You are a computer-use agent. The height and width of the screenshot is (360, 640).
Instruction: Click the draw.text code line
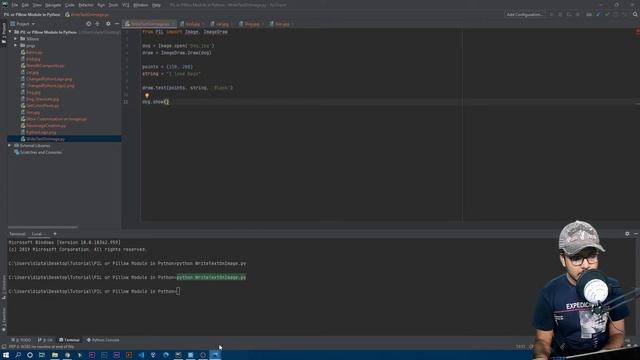(187, 88)
